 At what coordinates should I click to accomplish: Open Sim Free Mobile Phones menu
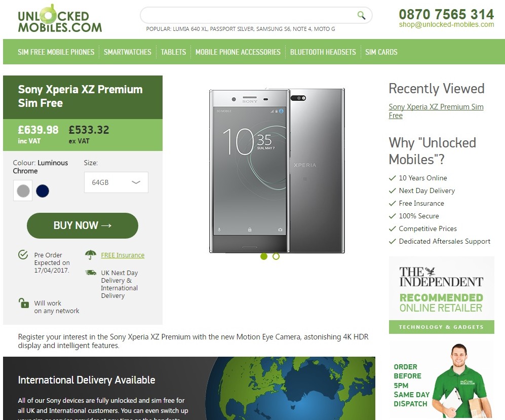pyautogui.click(x=56, y=52)
